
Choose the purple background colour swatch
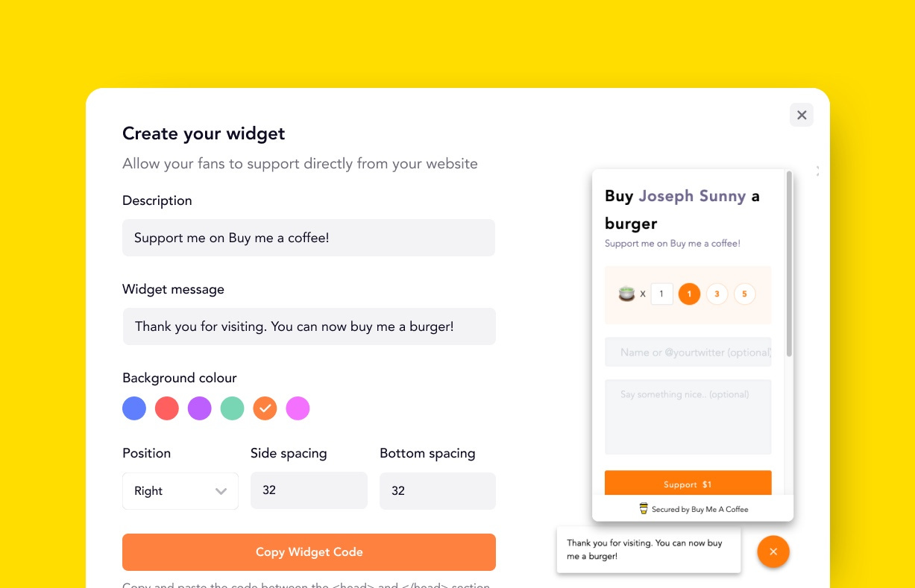coord(200,408)
